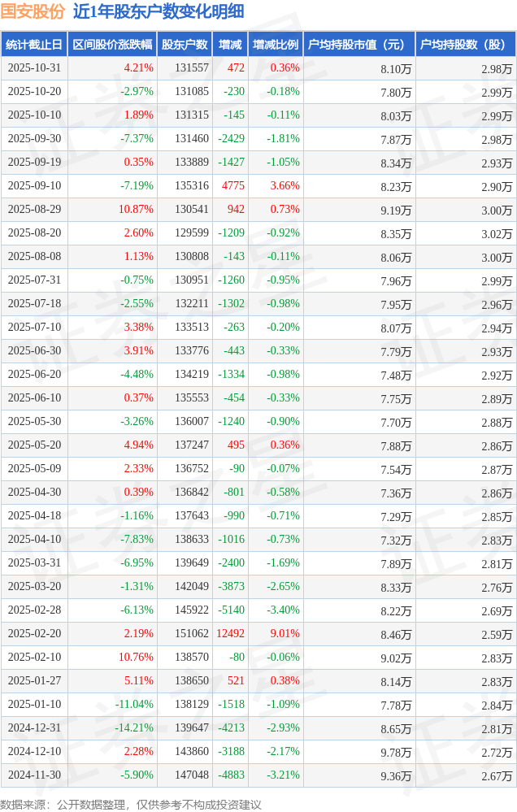Select the 统计截止日 column header
517x812 pixels.
point(34,45)
